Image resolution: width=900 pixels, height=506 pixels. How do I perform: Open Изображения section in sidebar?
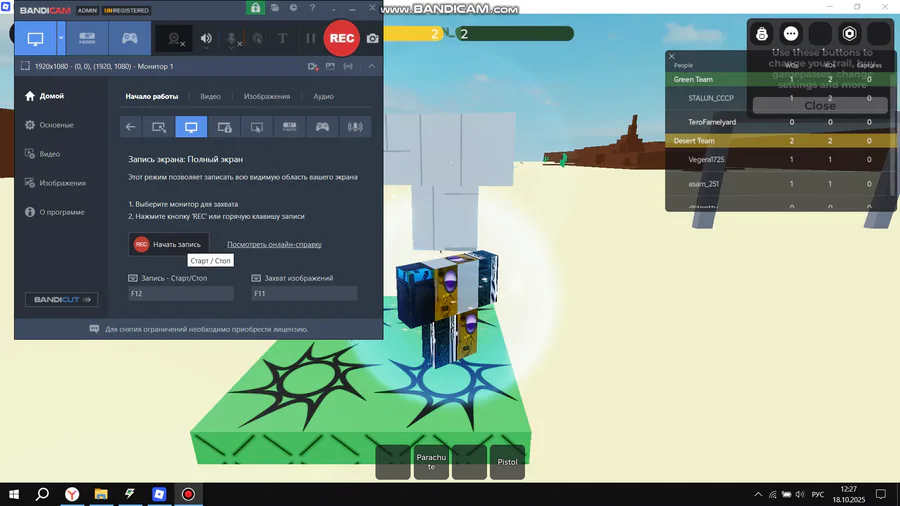55,183
